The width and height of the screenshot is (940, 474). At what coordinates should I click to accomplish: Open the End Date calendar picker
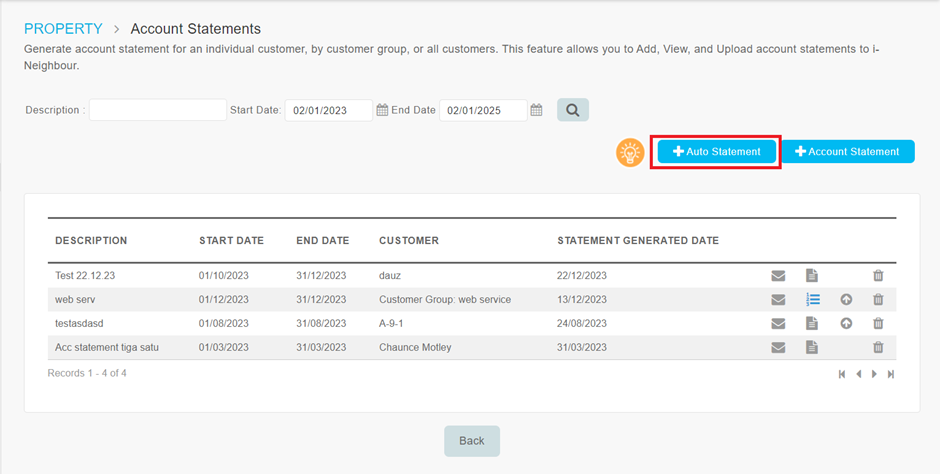coord(537,110)
